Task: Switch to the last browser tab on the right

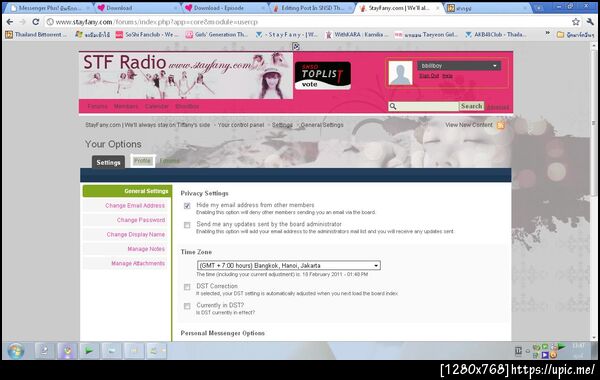Action: [x=488, y=8]
